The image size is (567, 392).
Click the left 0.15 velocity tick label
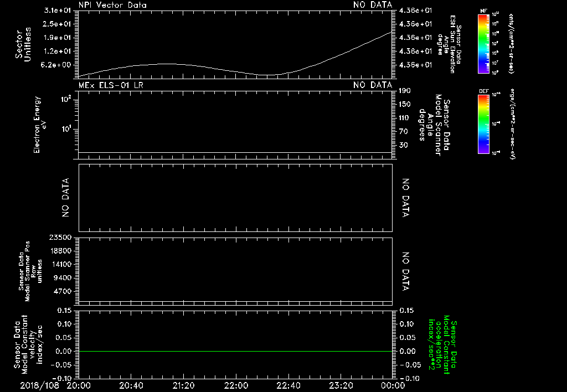(64, 311)
